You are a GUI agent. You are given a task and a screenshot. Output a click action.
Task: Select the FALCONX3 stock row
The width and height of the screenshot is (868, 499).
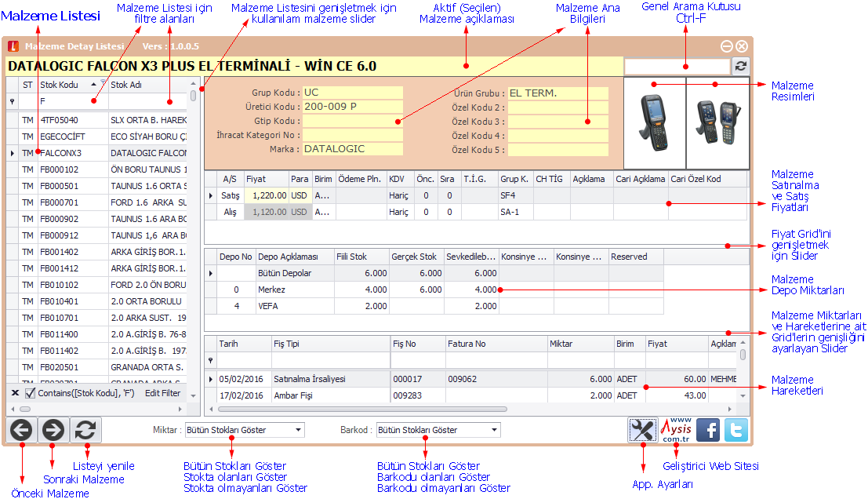click(x=97, y=153)
